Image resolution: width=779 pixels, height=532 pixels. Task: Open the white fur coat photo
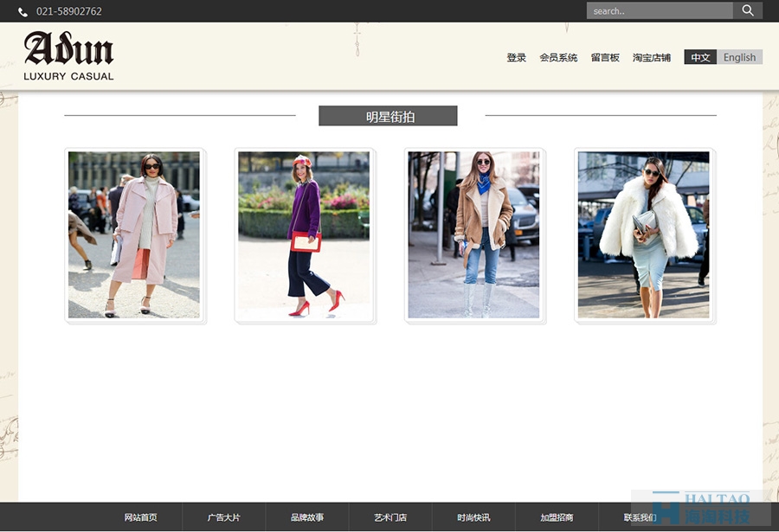(x=644, y=235)
